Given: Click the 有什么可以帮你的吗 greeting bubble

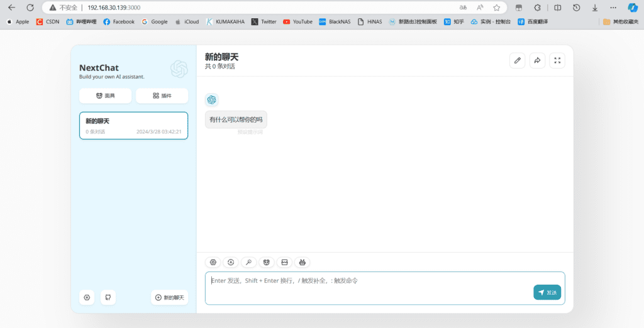Looking at the screenshot, I should 236,120.
